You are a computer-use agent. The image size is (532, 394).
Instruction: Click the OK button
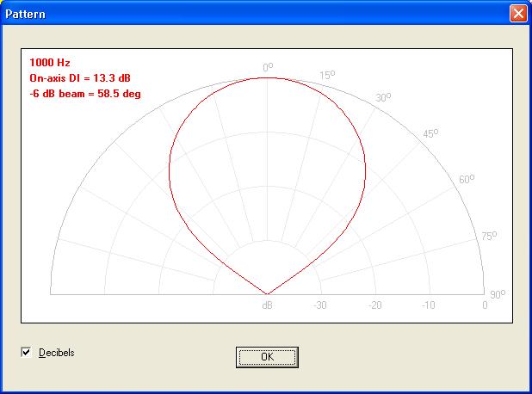[x=267, y=357]
